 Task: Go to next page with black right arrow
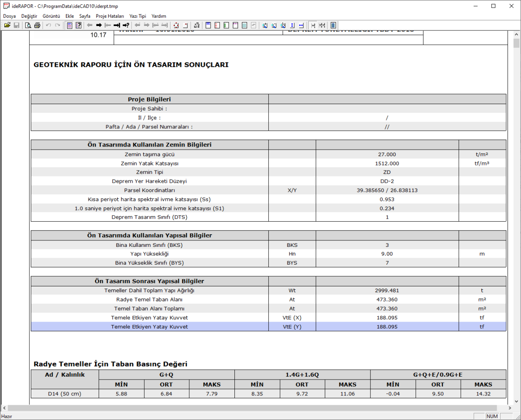[x=99, y=25]
